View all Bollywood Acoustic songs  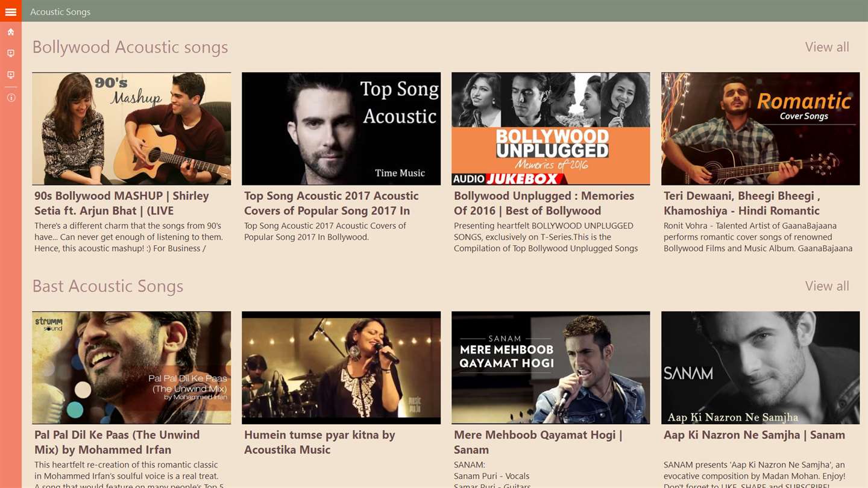pos(827,47)
